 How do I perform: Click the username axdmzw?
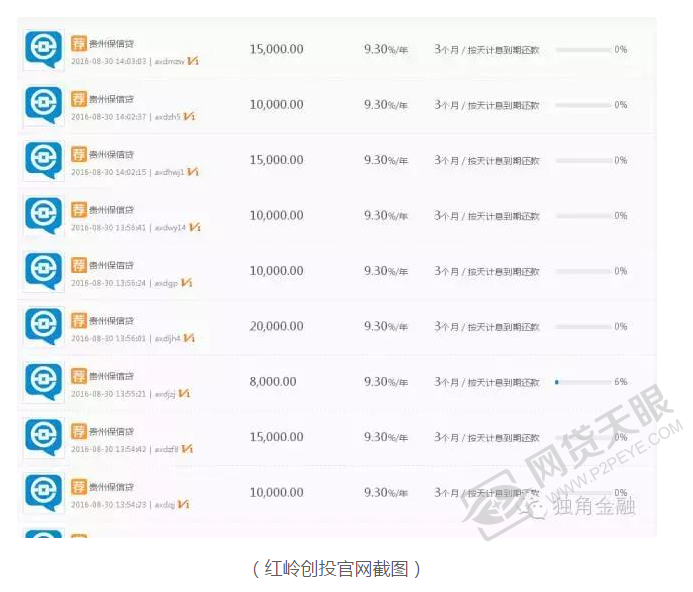pos(169,61)
